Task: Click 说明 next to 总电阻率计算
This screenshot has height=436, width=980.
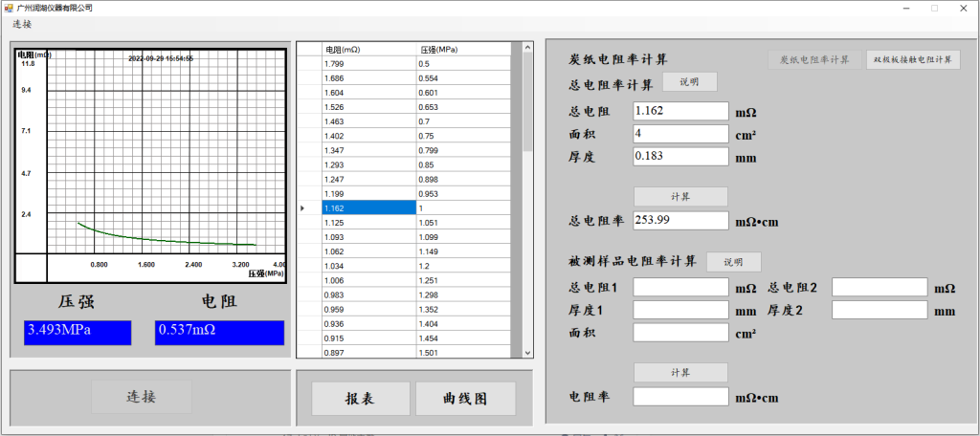Action: pyautogui.click(x=689, y=82)
